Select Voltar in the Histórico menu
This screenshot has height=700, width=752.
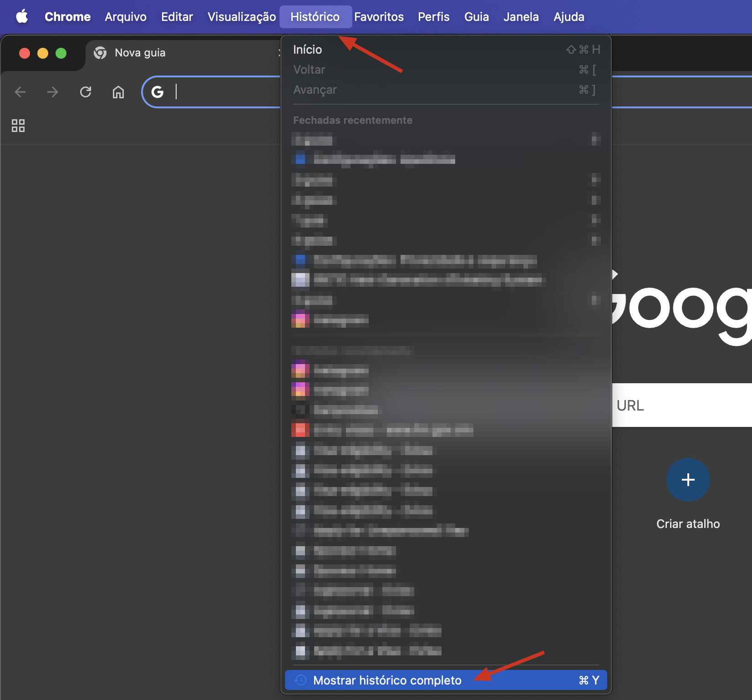[309, 70]
